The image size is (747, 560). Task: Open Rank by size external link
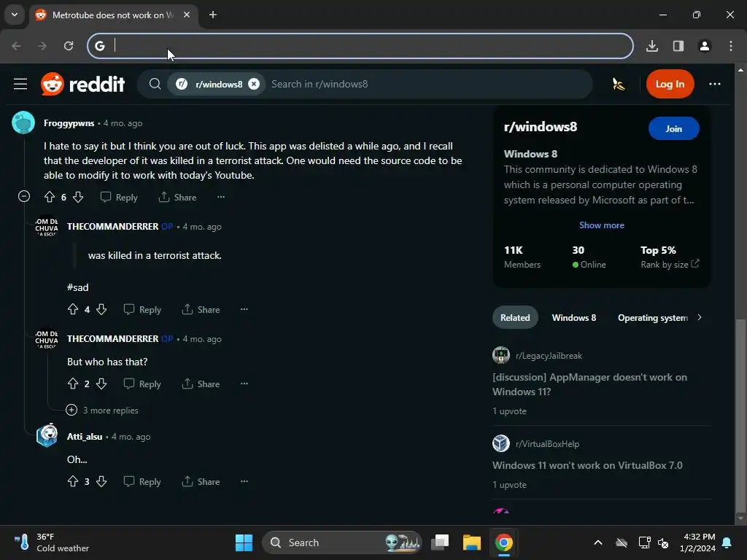pos(670,264)
